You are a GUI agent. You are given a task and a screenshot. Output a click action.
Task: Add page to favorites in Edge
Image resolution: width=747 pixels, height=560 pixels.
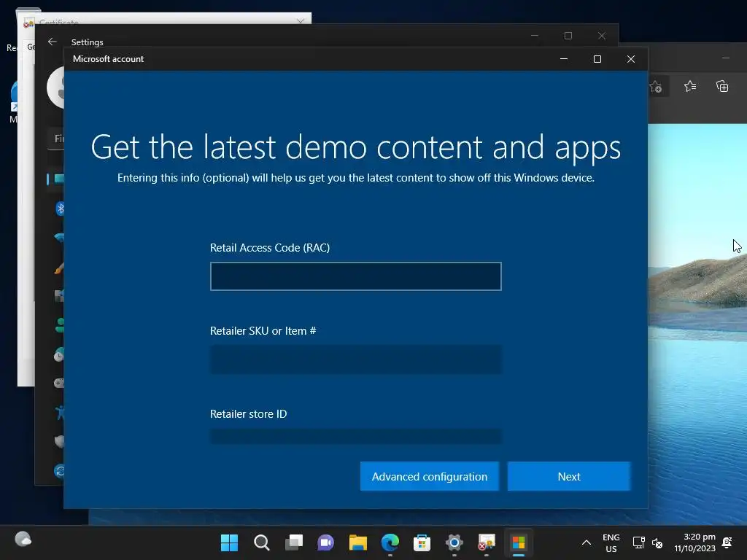(x=656, y=87)
